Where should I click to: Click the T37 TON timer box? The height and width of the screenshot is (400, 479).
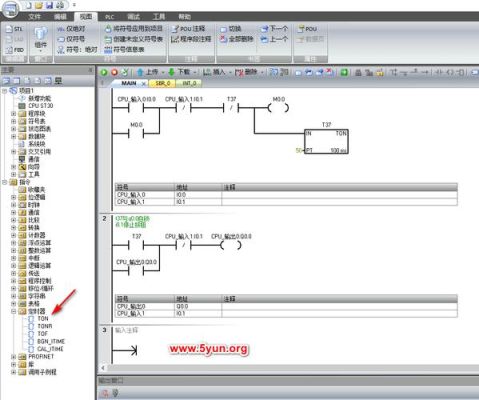pyautogui.click(x=326, y=141)
